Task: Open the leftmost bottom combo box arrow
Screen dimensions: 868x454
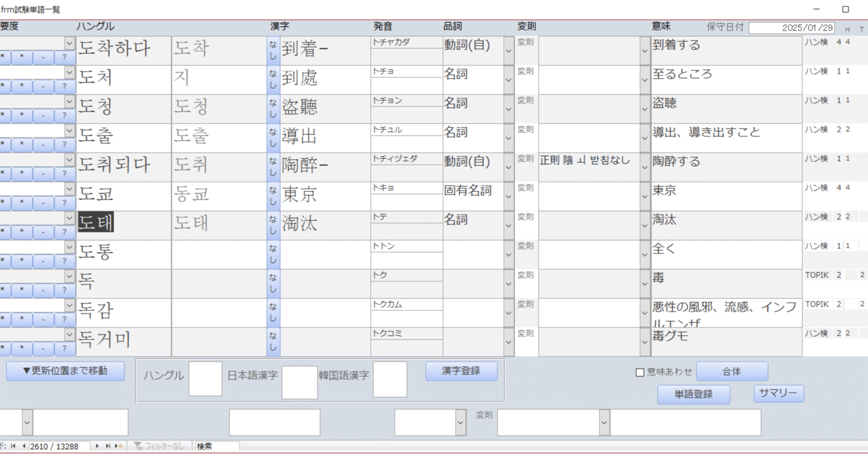Action: [27, 422]
